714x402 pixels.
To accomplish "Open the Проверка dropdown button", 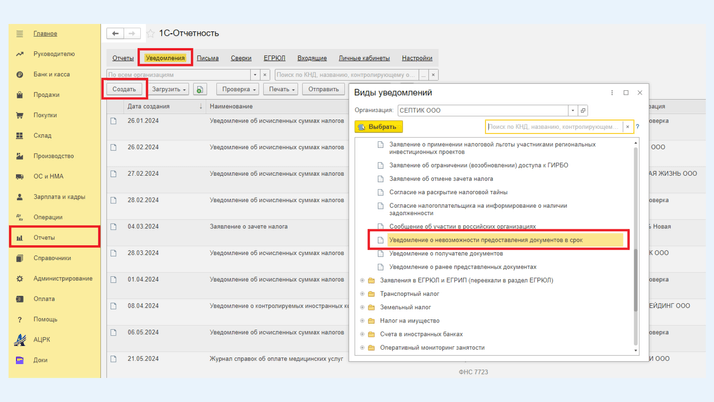I will tap(239, 90).
